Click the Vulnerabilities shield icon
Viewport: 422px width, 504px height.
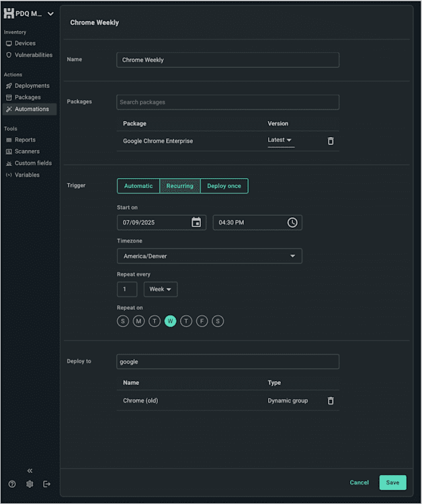coord(9,55)
